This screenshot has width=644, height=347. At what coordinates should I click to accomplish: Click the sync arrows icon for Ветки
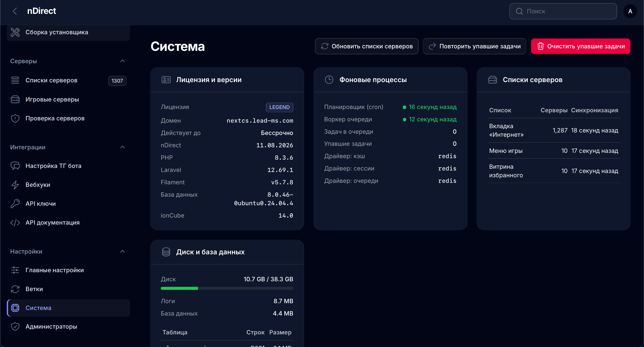[15, 289]
